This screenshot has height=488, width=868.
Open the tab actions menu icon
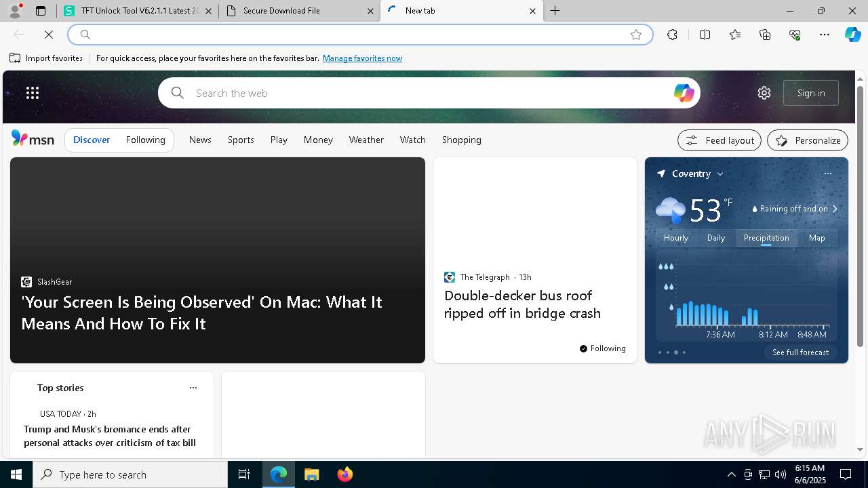[x=41, y=11]
